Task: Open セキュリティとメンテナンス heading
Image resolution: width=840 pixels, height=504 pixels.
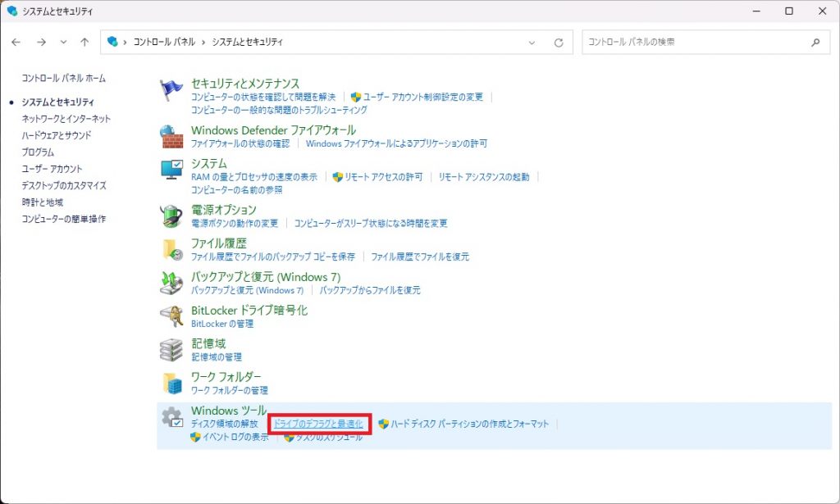Action: click(x=245, y=84)
